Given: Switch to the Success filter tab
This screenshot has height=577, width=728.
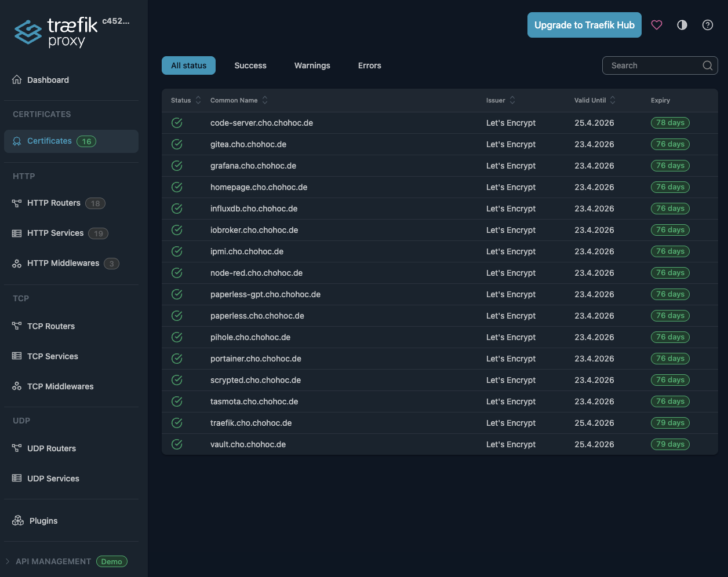Looking at the screenshot, I should click(x=250, y=65).
